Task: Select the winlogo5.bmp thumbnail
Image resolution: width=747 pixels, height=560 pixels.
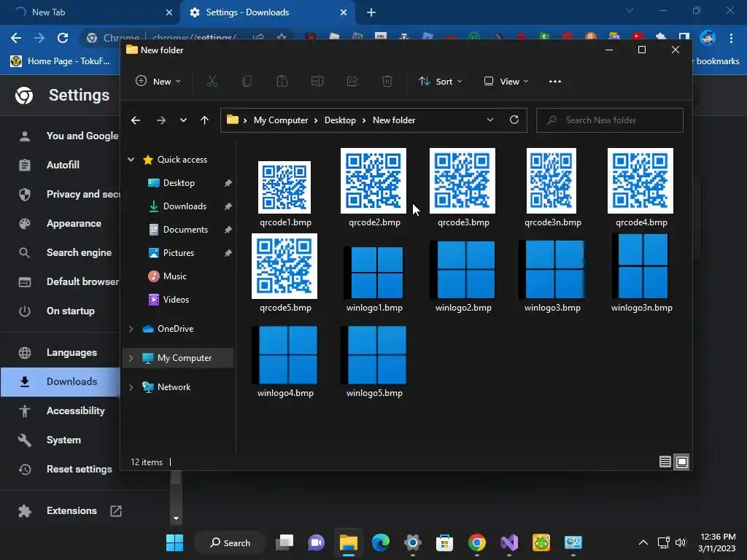Action: pos(374,355)
